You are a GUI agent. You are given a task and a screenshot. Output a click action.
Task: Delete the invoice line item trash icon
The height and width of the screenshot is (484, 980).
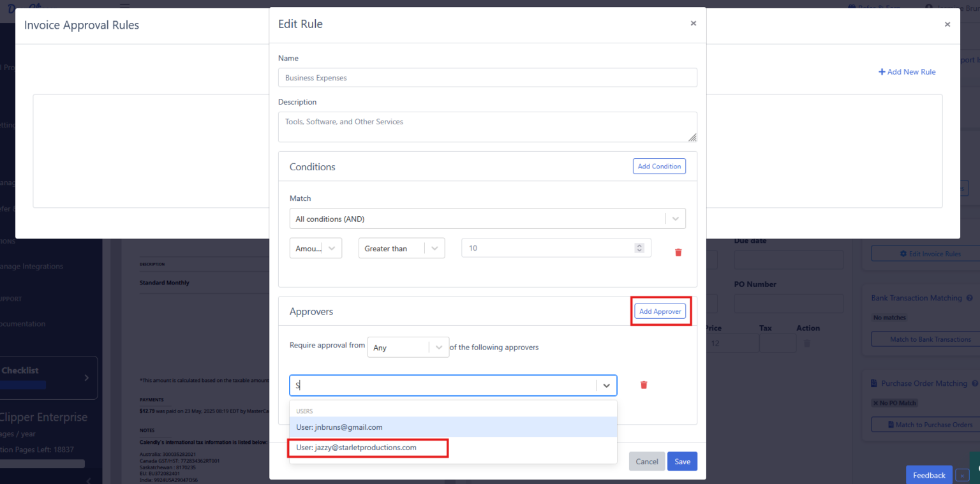[x=806, y=343]
